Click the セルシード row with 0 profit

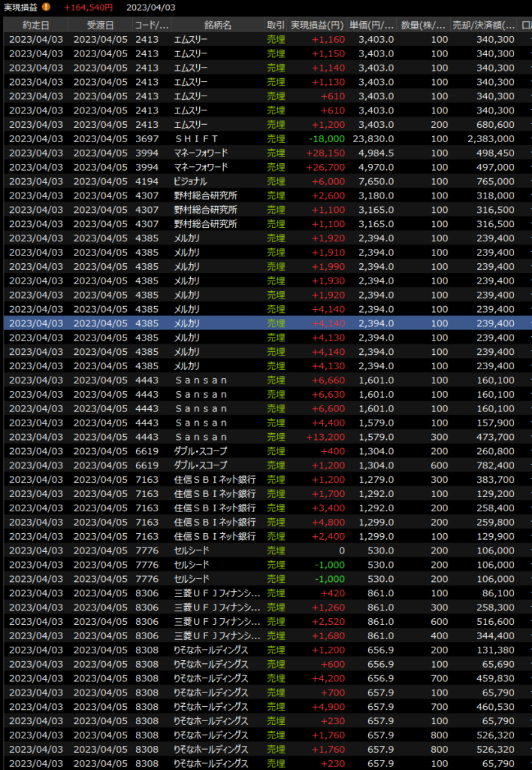263,550
